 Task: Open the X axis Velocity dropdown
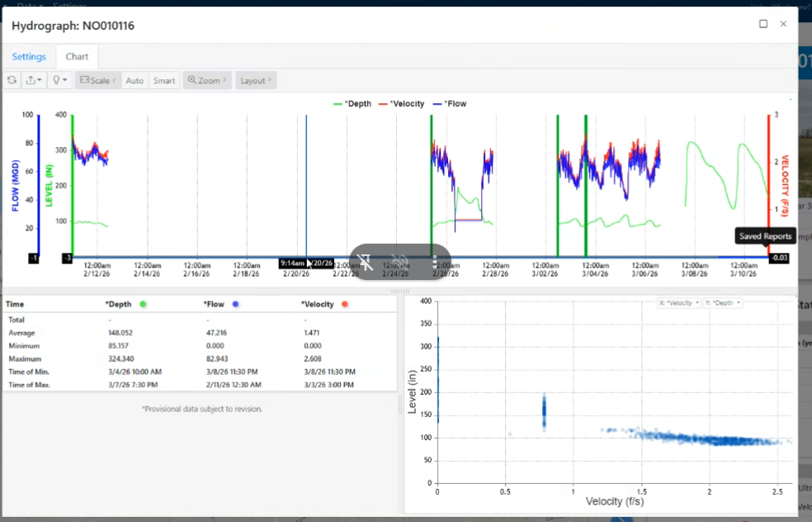679,303
